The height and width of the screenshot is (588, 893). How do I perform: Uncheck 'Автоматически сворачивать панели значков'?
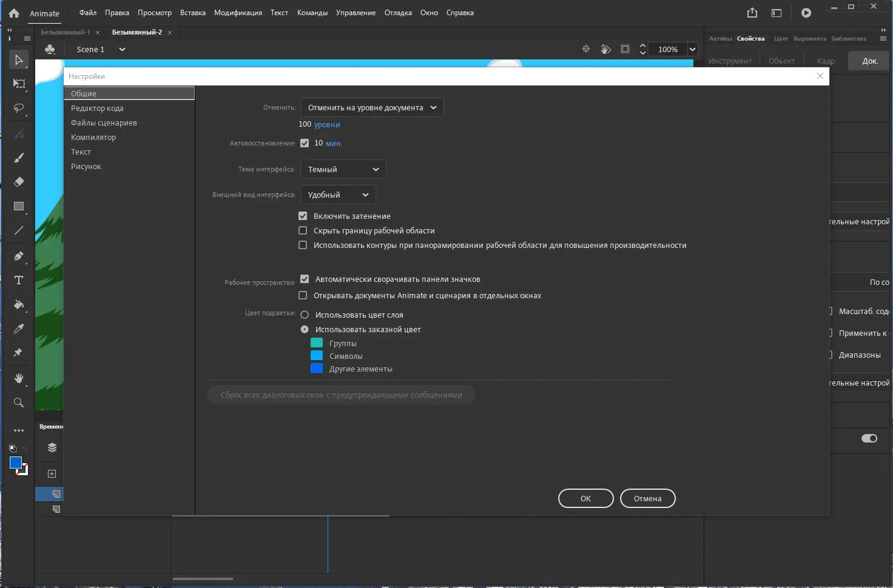click(305, 279)
